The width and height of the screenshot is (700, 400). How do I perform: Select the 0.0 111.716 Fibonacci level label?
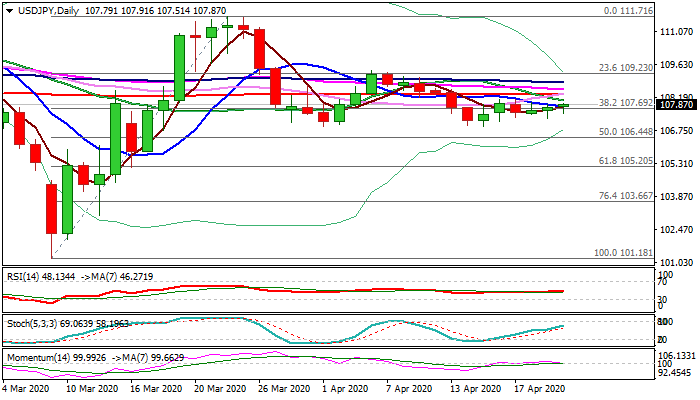pyautogui.click(x=628, y=11)
